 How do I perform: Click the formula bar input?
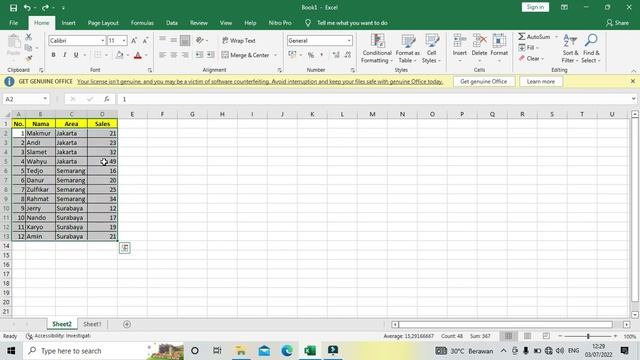click(x=374, y=99)
